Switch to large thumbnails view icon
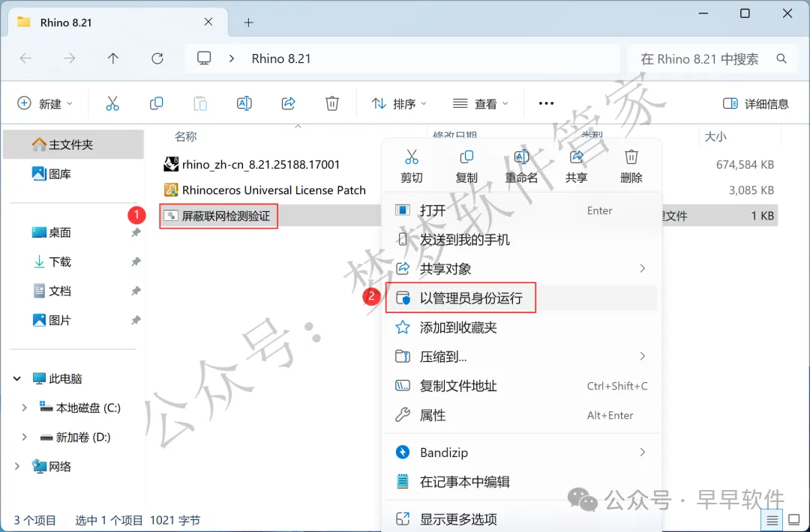This screenshot has height=532, width=810. [793, 520]
